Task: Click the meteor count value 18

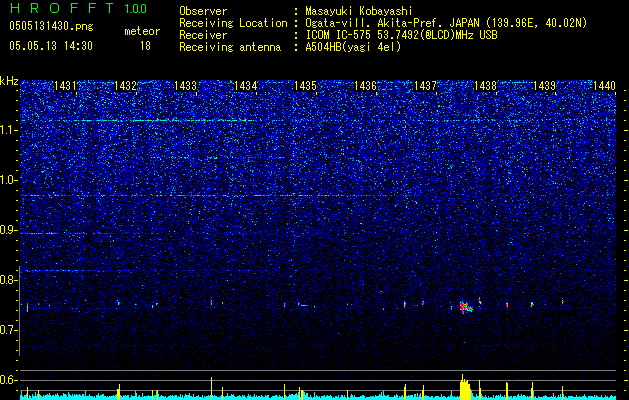Action: pyautogui.click(x=145, y=46)
